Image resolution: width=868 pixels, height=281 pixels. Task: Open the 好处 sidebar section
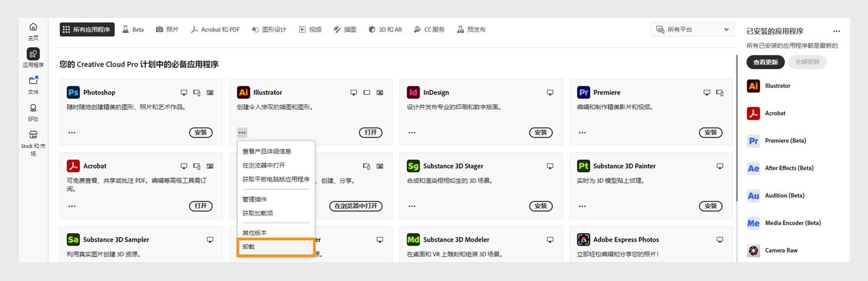33,112
